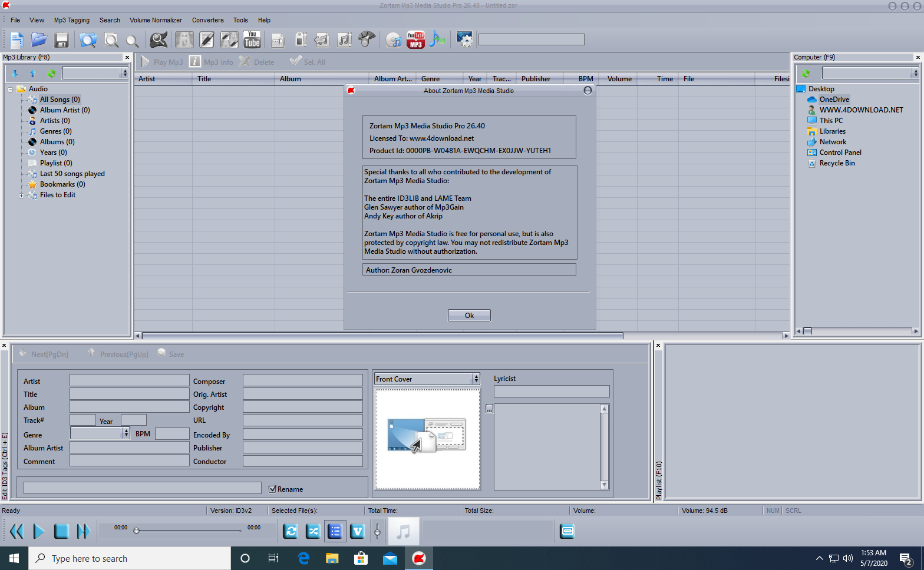
Task: Start playback with the Play button
Action: (x=39, y=532)
